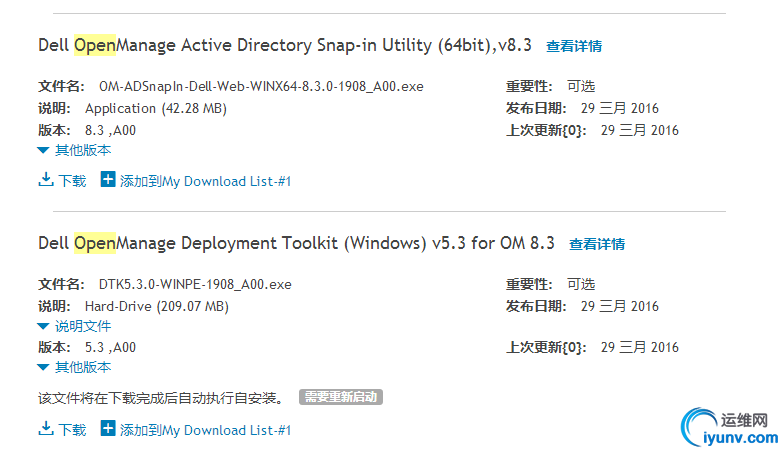
Task: Expand 说明文件 under Deployment Toolkit
Action: pyautogui.click(x=74, y=326)
